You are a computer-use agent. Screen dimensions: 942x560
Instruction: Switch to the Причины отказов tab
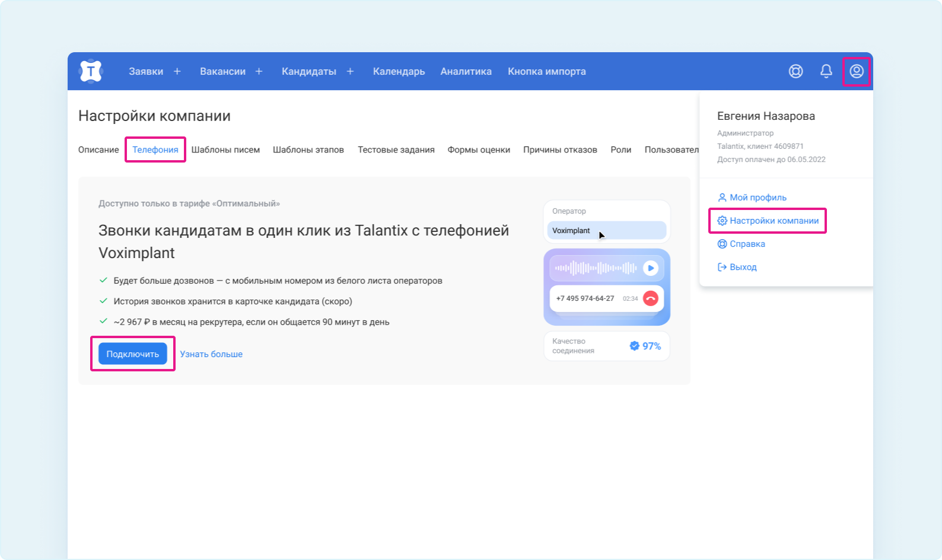click(x=560, y=149)
